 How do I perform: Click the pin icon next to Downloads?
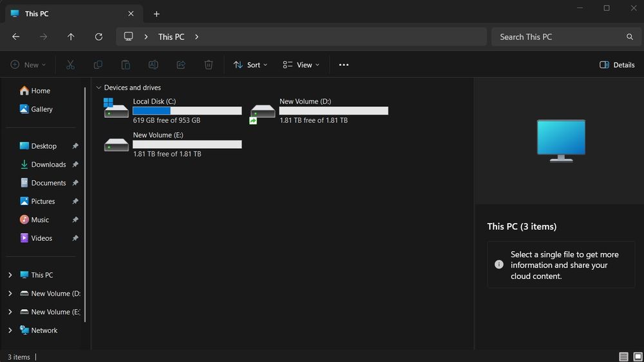click(x=75, y=164)
